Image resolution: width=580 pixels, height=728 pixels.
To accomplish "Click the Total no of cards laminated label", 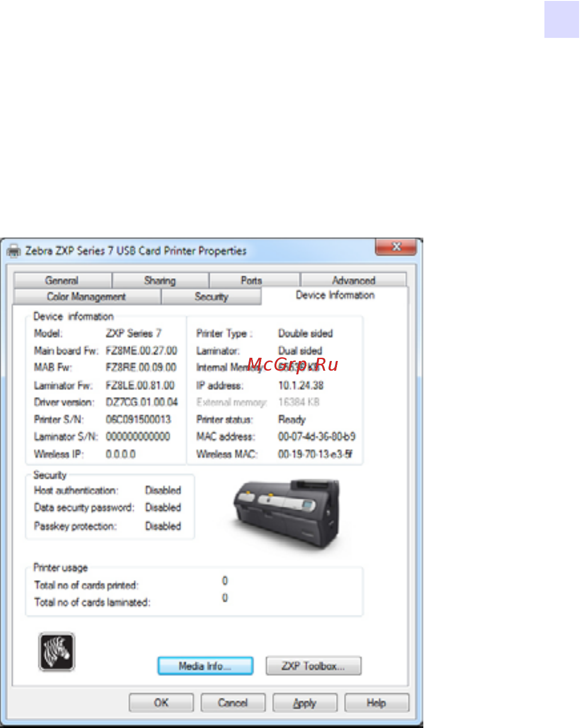I will tap(92, 602).
